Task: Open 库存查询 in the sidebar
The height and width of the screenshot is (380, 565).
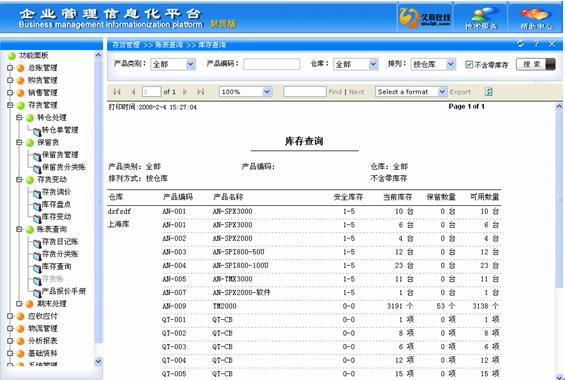Action: pyautogui.click(x=56, y=266)
